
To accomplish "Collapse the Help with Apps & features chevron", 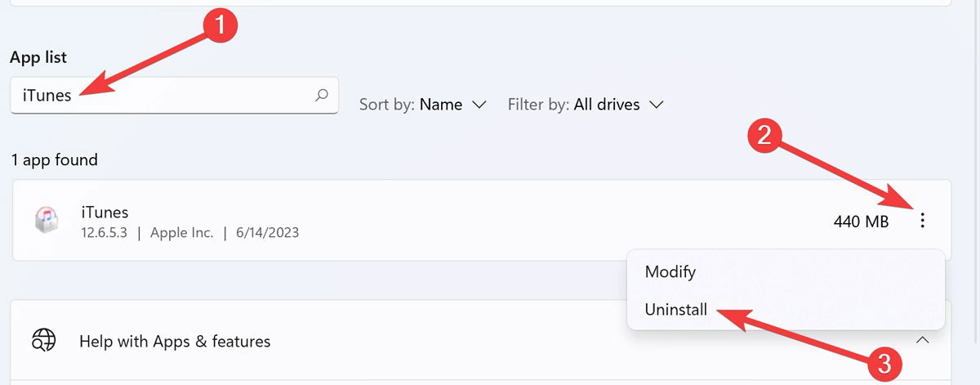I will [922, 339].
